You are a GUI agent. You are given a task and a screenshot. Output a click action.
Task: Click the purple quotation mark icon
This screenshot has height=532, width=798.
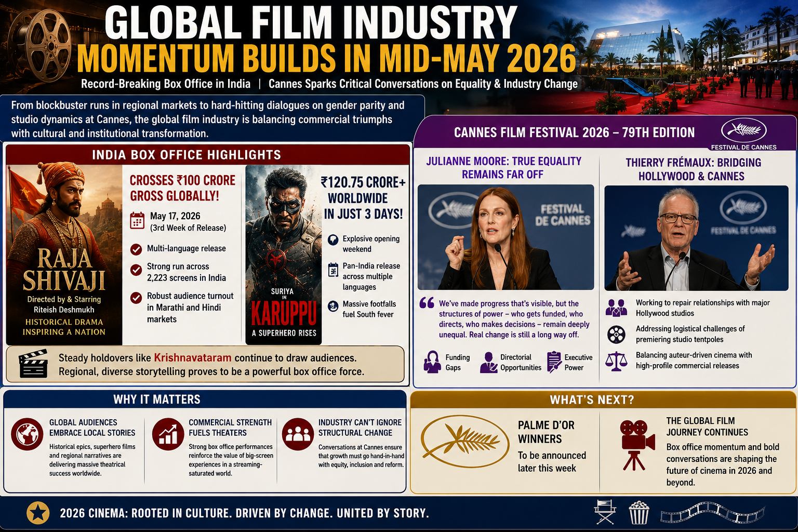[x=427, y=303]
